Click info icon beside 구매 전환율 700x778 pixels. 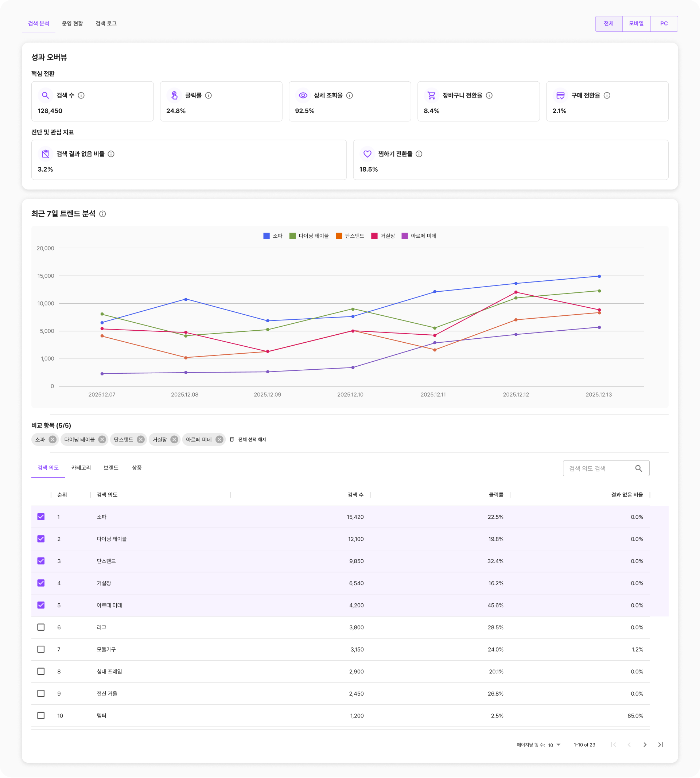(x=607, y=96)
